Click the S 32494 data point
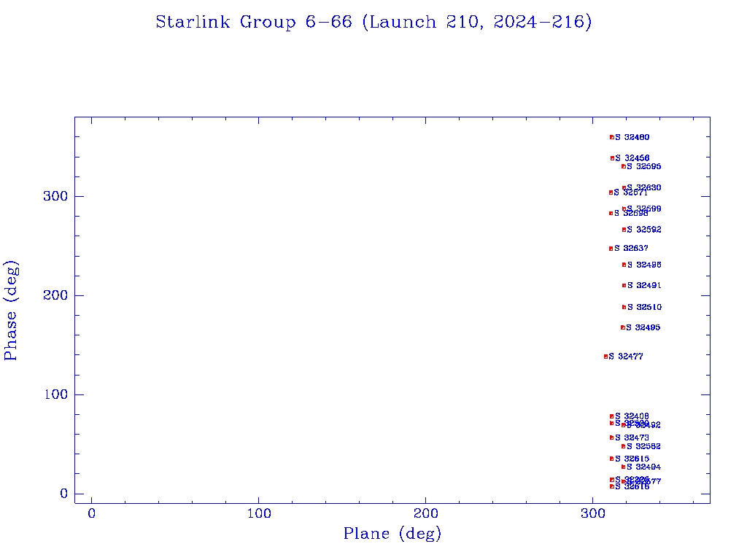747x560 pixels. 623,467
